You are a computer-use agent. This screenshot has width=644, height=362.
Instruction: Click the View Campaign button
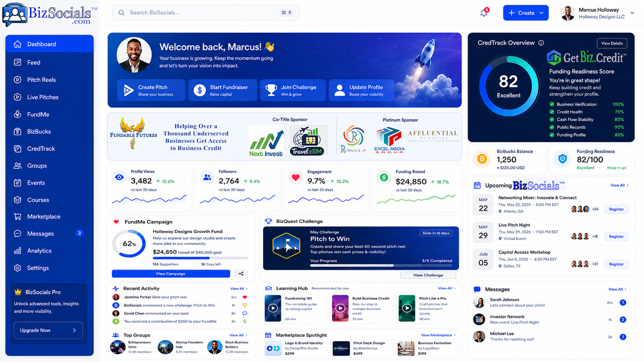pyautogui.click(x=171, y=274)
